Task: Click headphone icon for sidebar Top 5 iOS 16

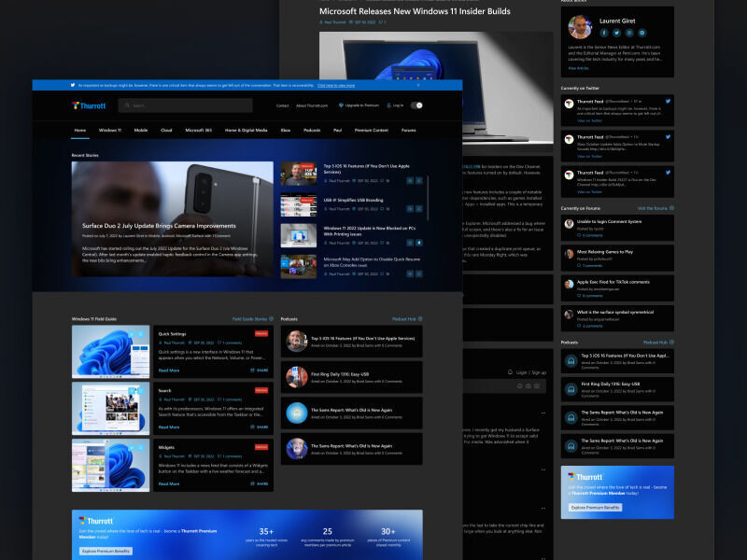Action: [x=571, y=361]
